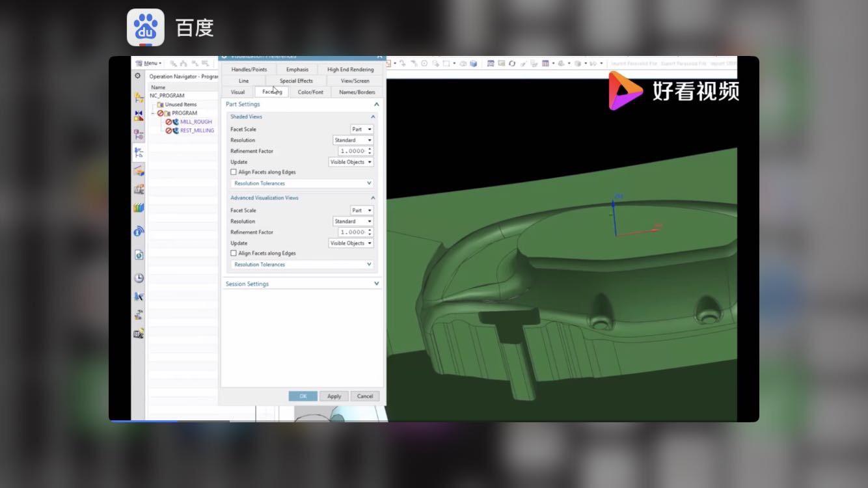Switch to the Emphasis tab

(x=297, y=70)
